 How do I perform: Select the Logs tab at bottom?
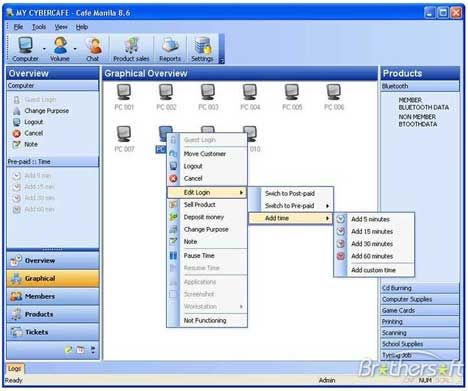(x=14, y=368)
